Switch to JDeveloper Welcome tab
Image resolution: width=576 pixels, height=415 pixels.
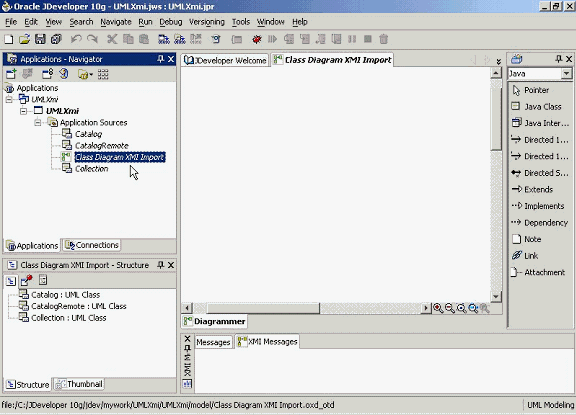coord(225,60)
